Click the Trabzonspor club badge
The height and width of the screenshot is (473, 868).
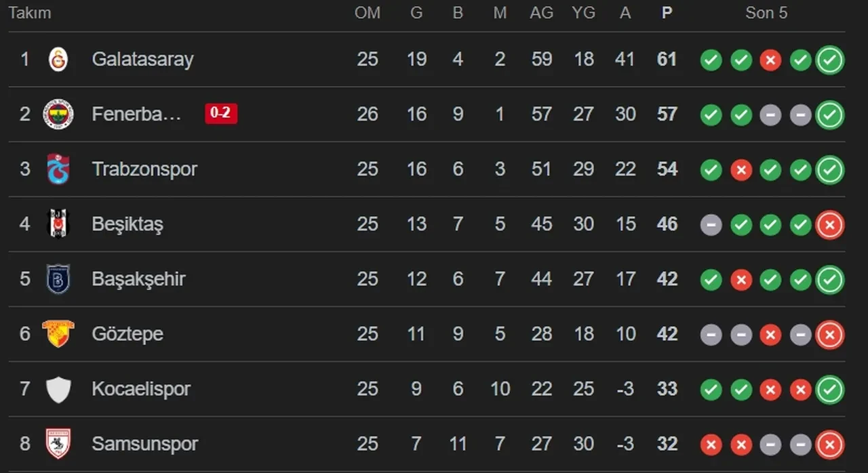click(58, 169)
